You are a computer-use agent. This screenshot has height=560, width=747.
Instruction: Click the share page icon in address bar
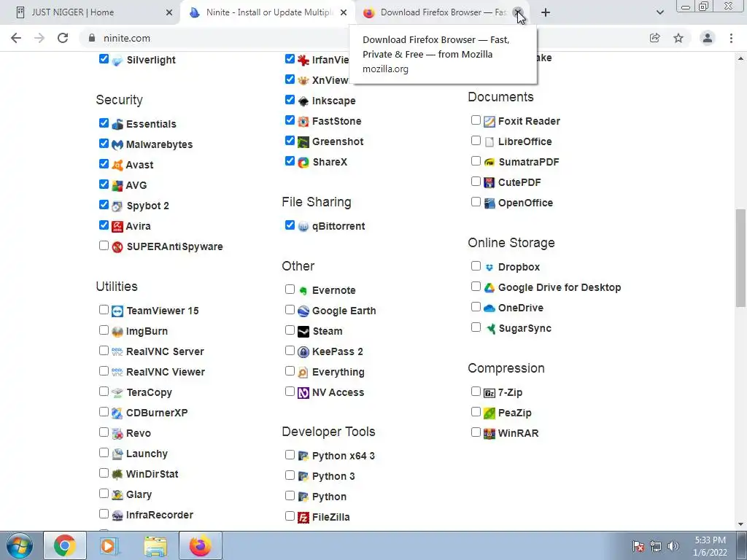[x=655, y=38]
